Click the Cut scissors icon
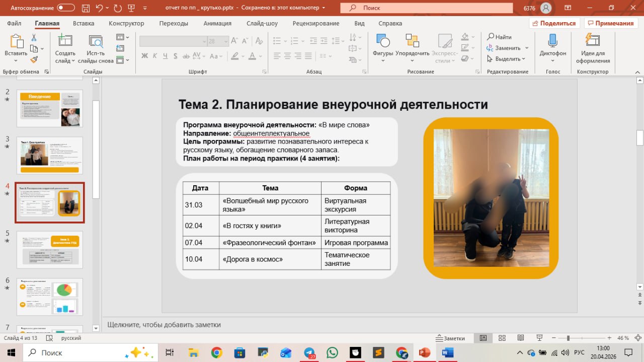This screenshot has height=362, width=644. (x=34, y=38)
